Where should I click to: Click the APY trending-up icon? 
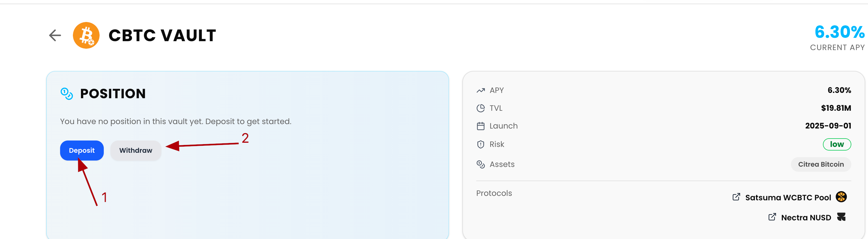480,90
